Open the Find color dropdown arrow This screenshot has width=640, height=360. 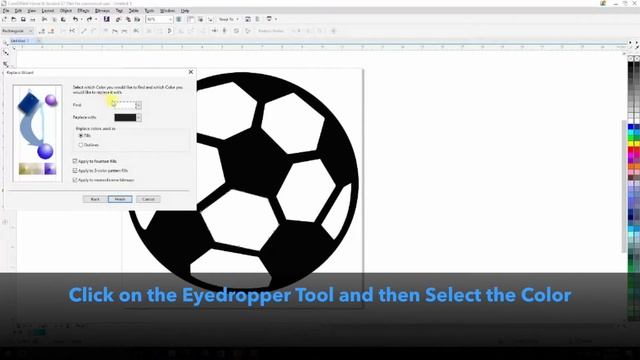139,105
